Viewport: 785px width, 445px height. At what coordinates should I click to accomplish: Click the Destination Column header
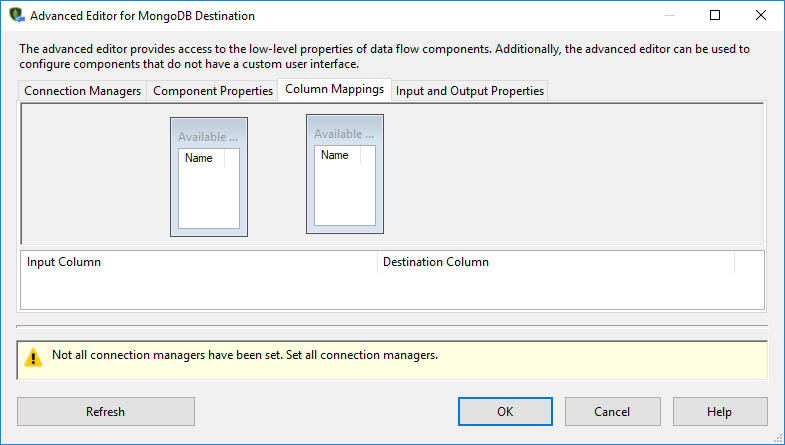click(x=556, y=262)
